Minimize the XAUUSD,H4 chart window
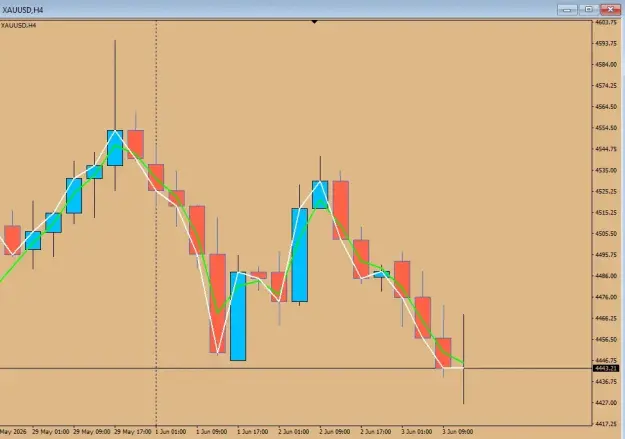Screen dimensions: 625x439 click(x=567, y=10)
